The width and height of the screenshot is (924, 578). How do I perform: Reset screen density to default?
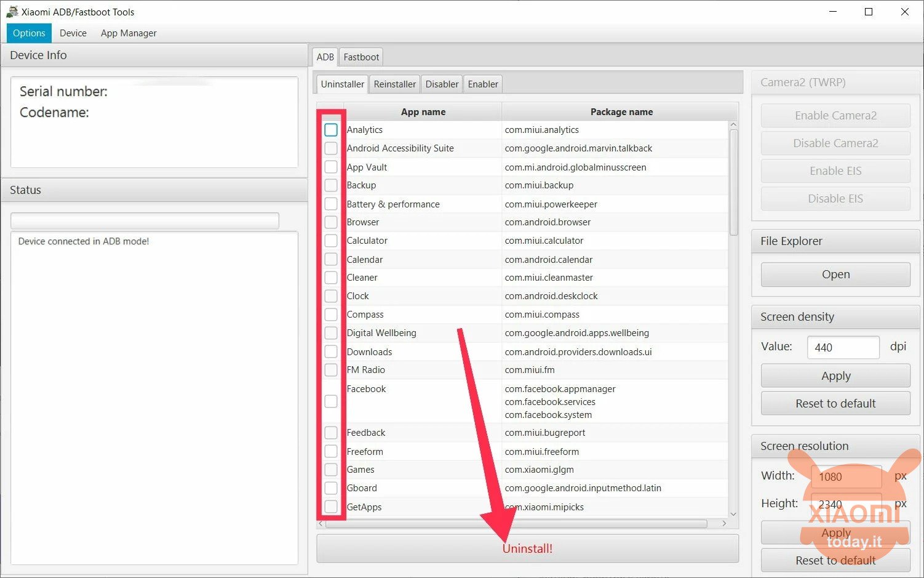[x=835, y=404]
